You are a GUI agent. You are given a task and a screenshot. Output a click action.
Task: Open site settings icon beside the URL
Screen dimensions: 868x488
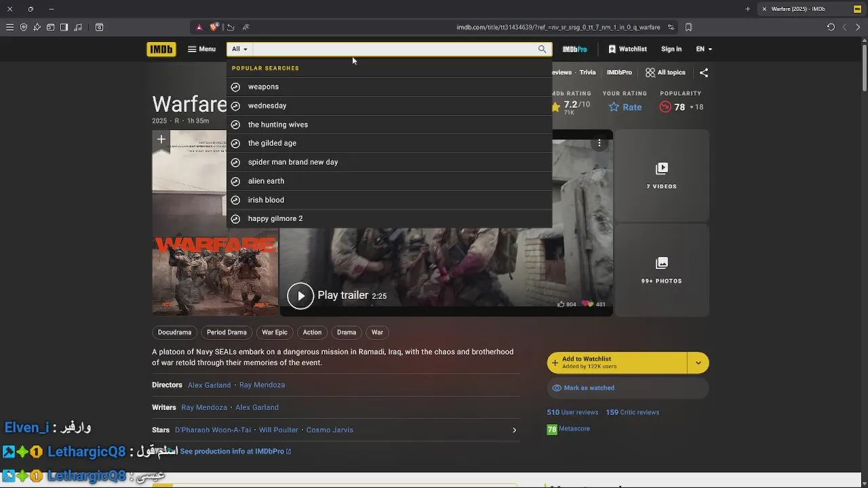pyautogui.click(x=671, y=27)
